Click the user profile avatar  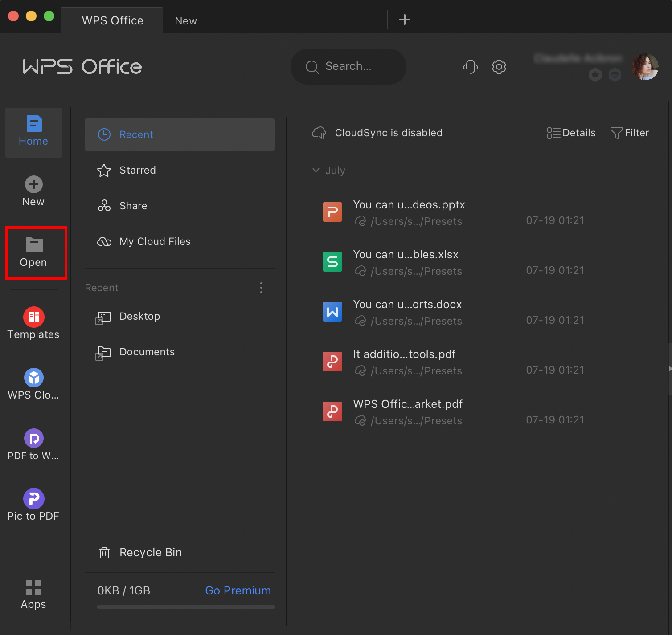pos(645,67)
